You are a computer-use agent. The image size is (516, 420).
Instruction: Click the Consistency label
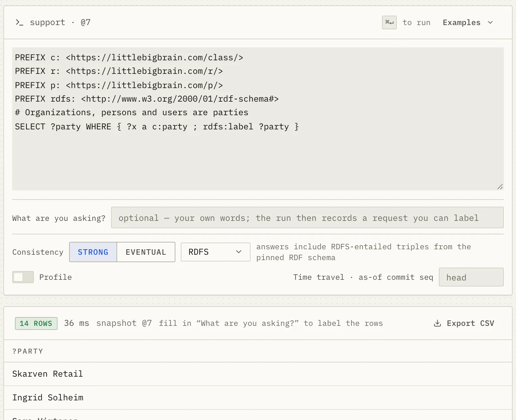[38, 252]
